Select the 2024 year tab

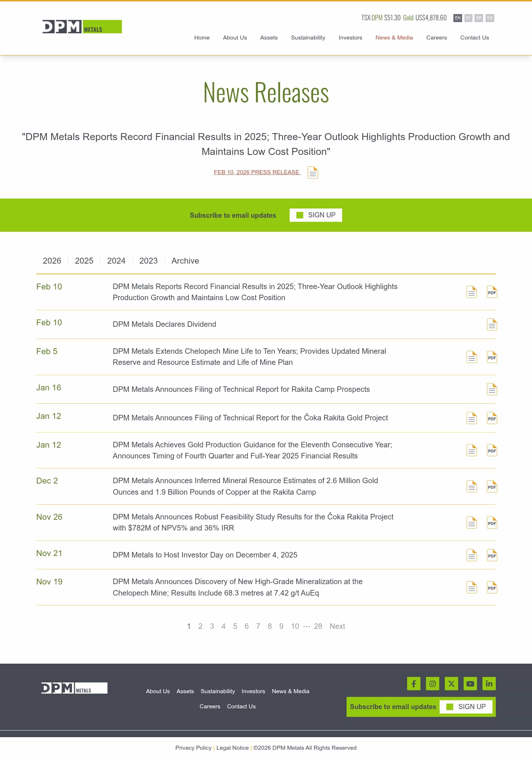pos(116,261)
